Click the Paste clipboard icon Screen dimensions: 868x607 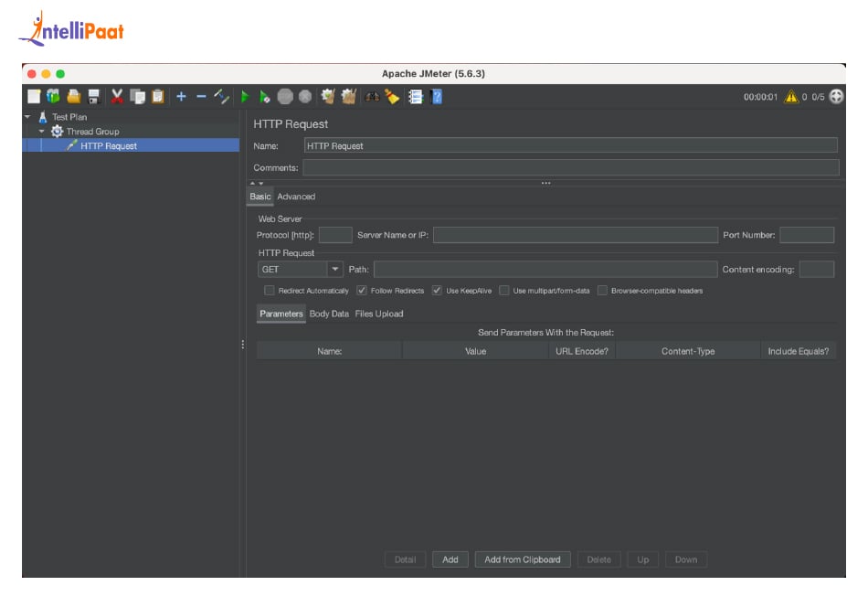coord(158,96)
